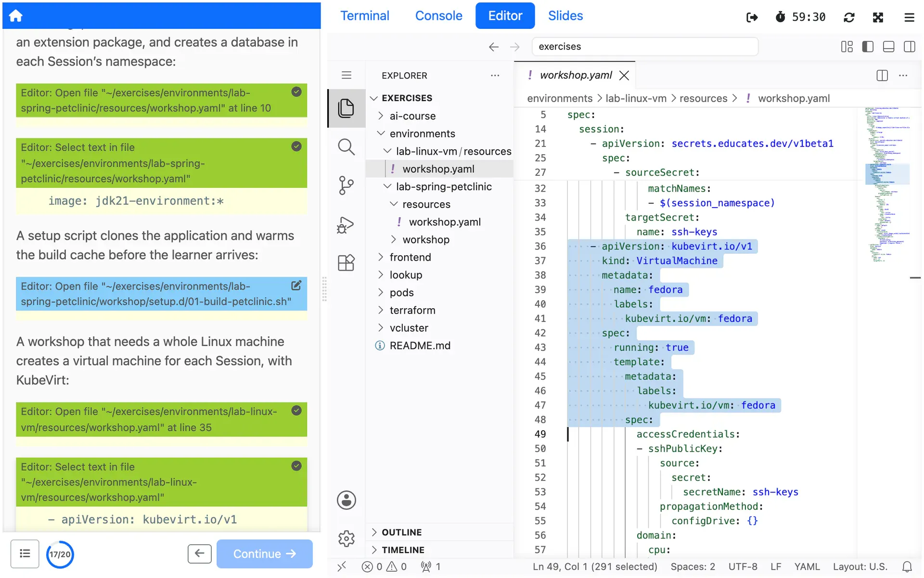This screenshot has width=924, height=578.
Task: Customize layout icon in title bar
Action: 847,47
